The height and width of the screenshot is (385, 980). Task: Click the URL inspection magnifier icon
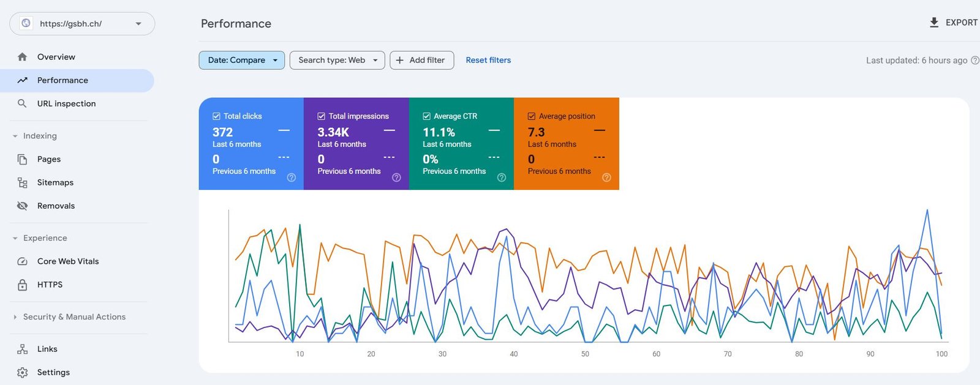pyautogui.click(x=22, y=103)
